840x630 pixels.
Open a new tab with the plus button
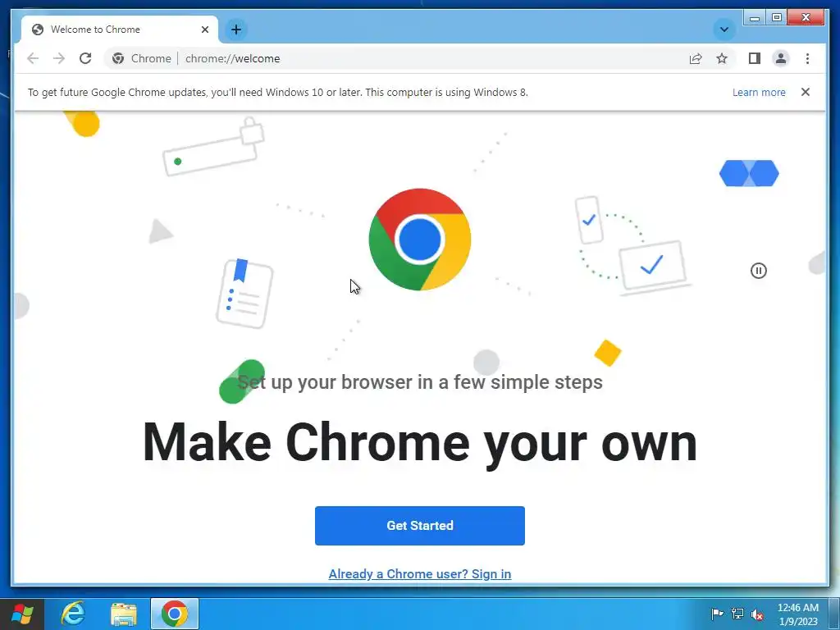click(236, 30)
